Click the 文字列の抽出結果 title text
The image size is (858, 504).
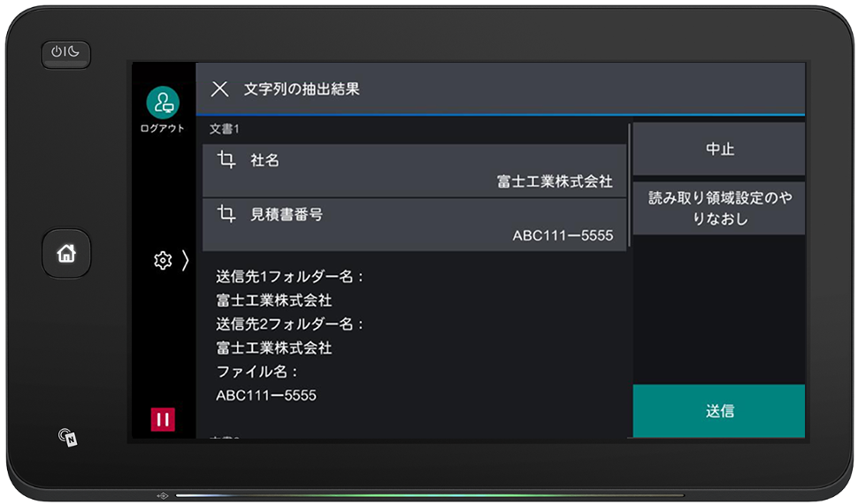pyautogui.click(x=302, y=88)
